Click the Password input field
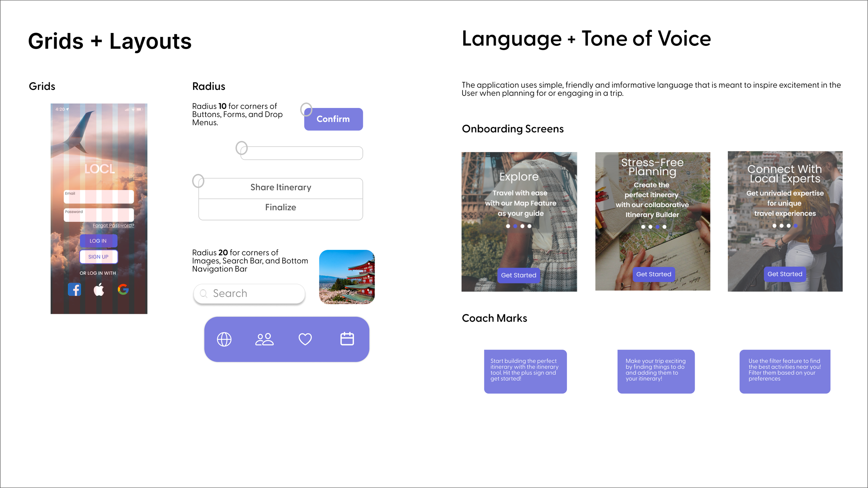The image size is (868, 488). [99, 215]
